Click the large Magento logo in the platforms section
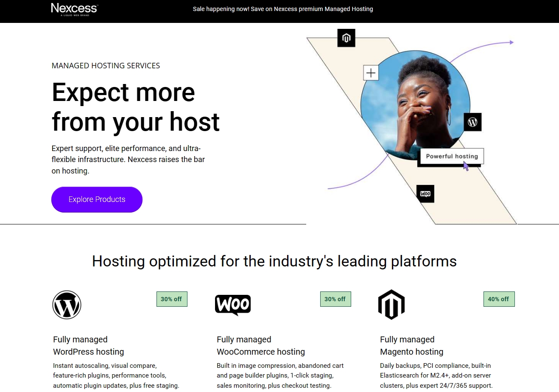Viewport: 559px width, 392px height. tap(391, 305)
